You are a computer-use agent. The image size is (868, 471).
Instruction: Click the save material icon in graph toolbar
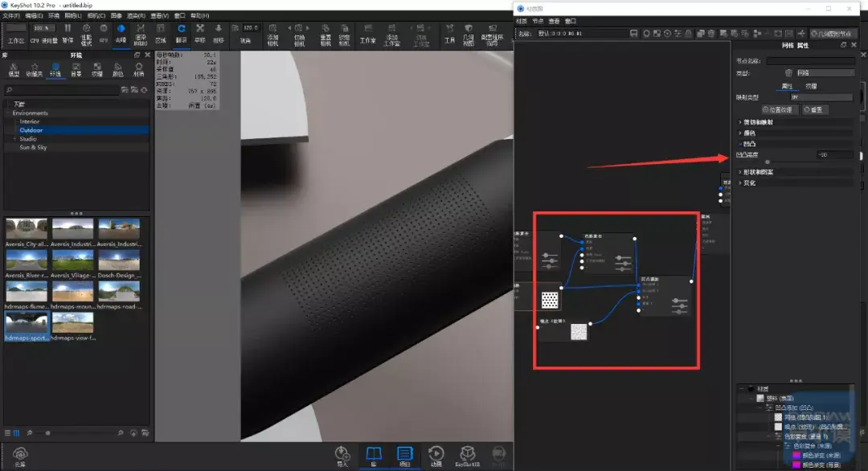click(634, 33)
